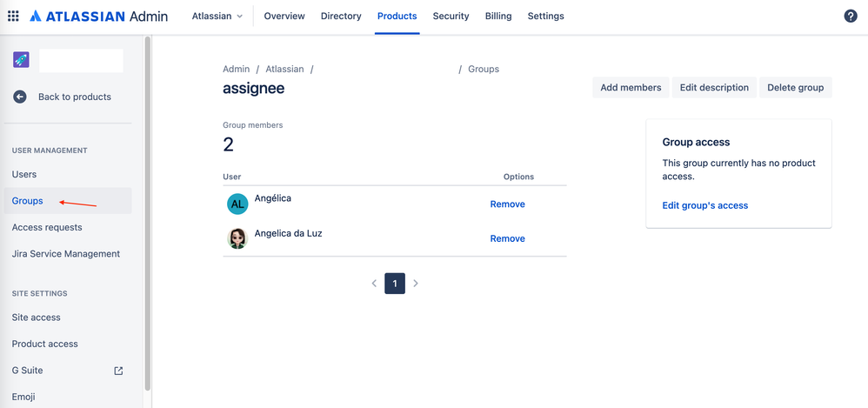This screenshot has width=868, height=408.
Task: Click the G Suite external link icon
Action: (118, 371)
